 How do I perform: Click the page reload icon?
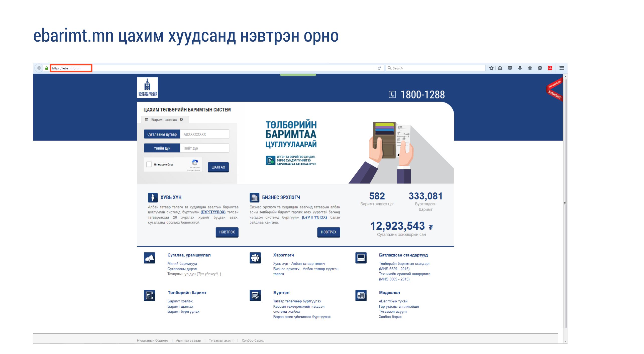(379, 68)
